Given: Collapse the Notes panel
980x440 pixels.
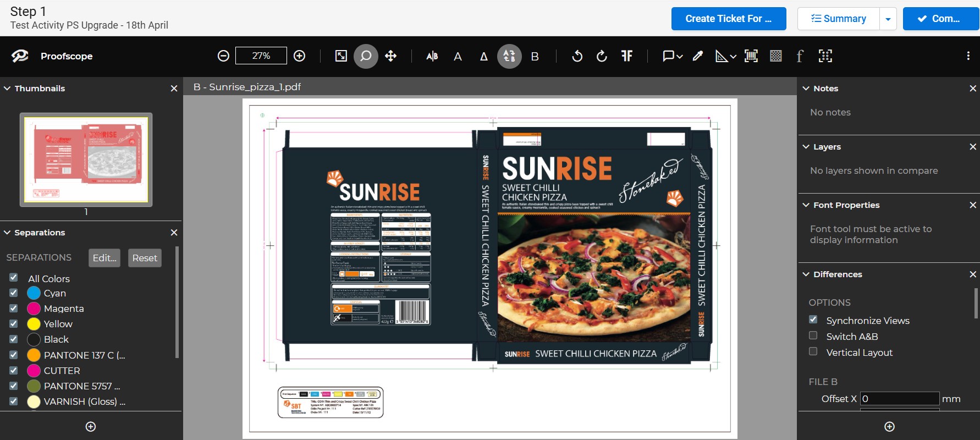Looking at the screenshot, I should pyautogui.click(x=806, y=89).
